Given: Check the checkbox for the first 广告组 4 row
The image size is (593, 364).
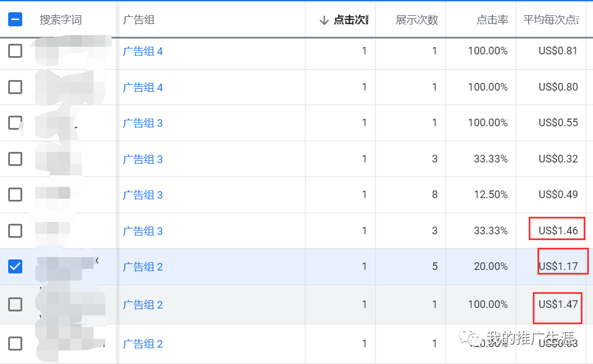Looking at the screenshot, I should (15, 51).
